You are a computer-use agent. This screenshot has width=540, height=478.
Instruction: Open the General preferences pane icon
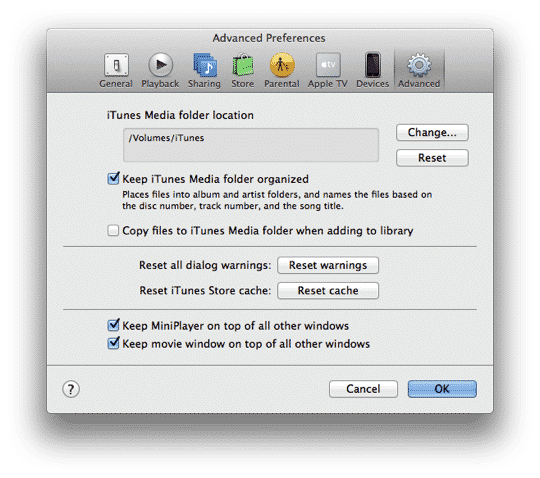pyautogui.click(x=116, y=65)
